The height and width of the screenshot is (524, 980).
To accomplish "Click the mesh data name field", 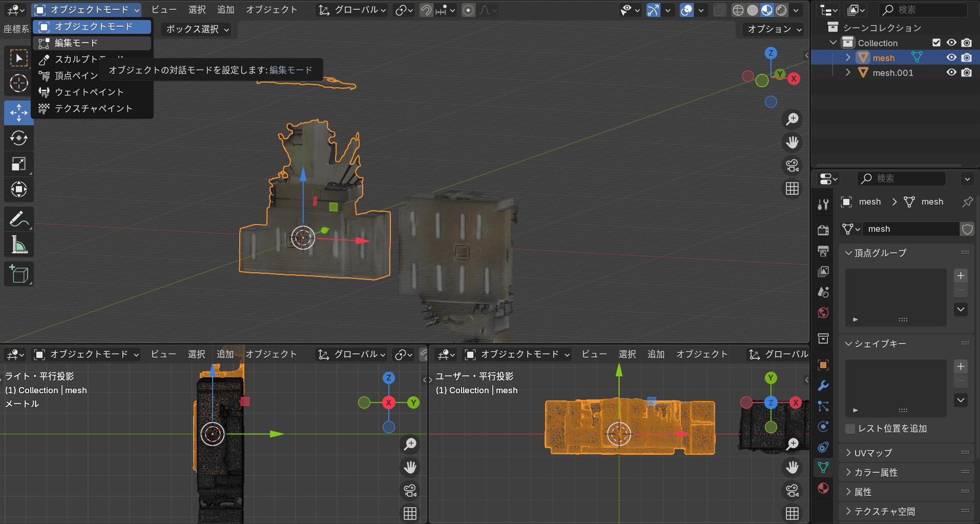I will (x=910, y=229).
